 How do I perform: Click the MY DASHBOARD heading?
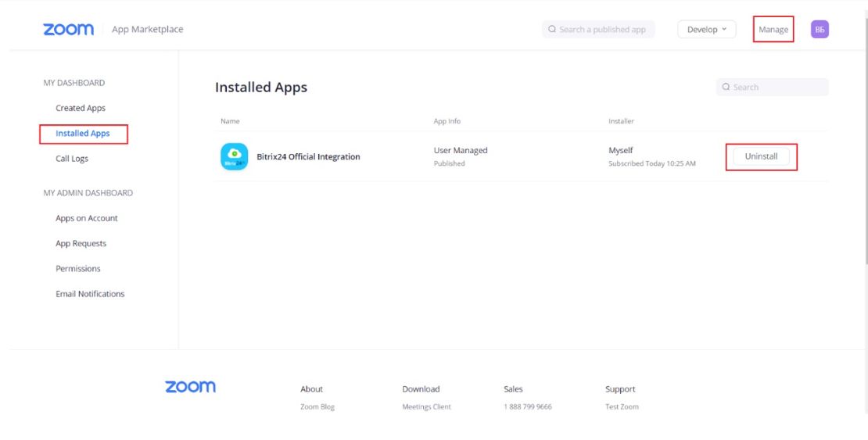coord(74,83)
